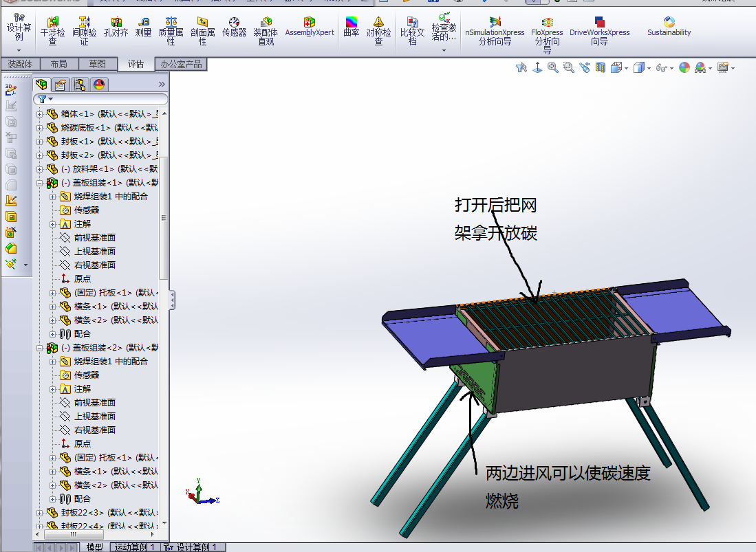Click the feature tree vertical scrollbar
The height and width of the screenshot is (552, 756).
coord(164,218)
